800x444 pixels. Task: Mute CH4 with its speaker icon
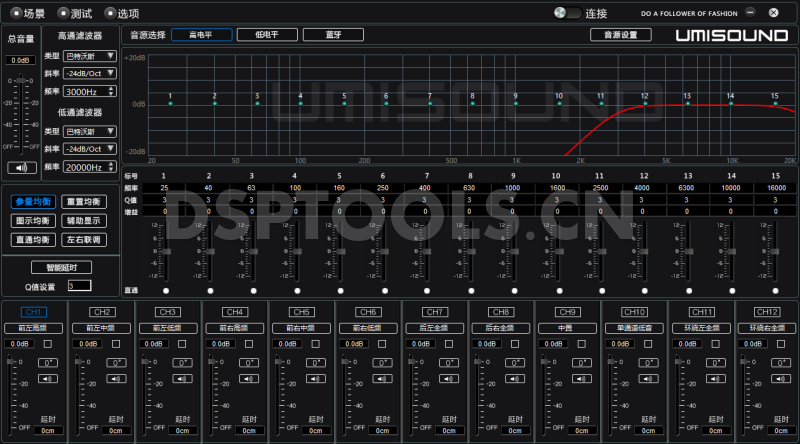(x=249, y=379)
